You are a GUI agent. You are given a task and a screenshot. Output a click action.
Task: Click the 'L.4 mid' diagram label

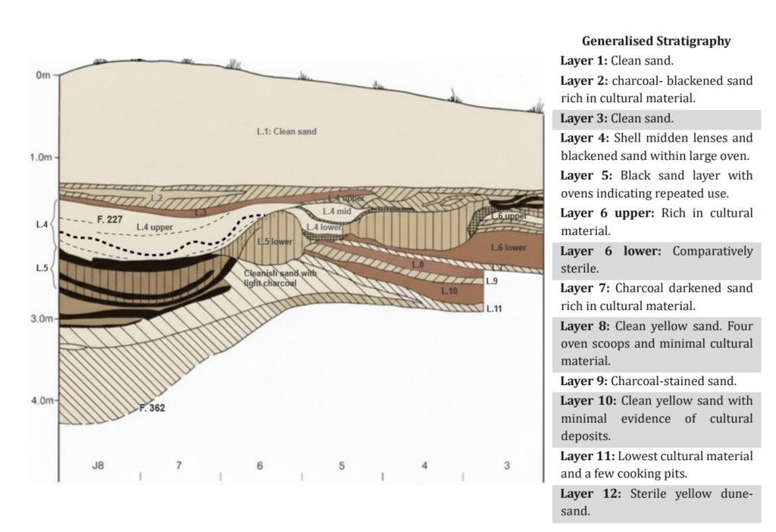point(336,211)
